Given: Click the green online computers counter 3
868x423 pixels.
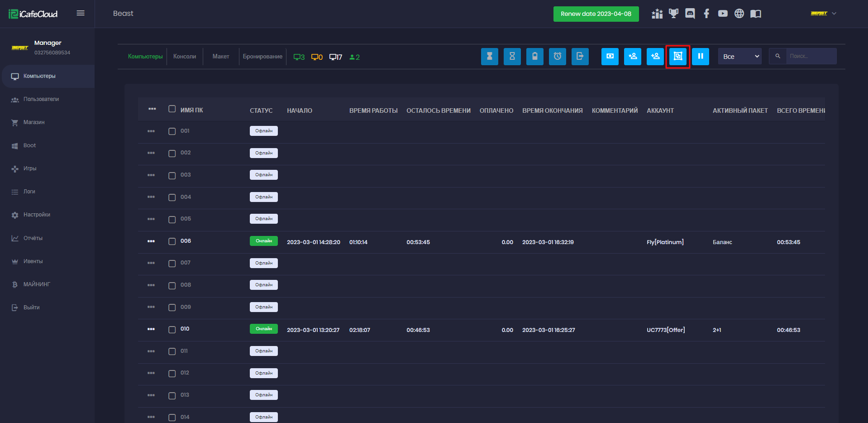Looking at the screenshot, I should tap(299, 57).
